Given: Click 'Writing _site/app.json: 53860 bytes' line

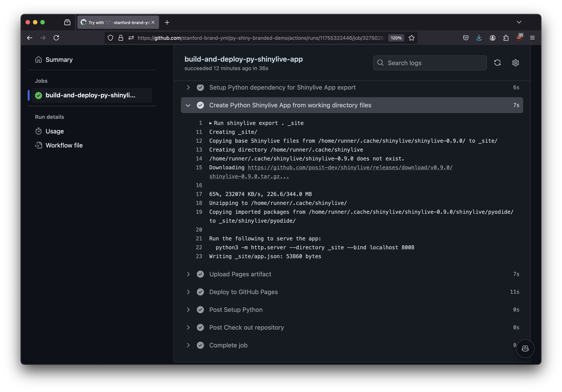Looking at the screenshot, I should coord(265,256).
